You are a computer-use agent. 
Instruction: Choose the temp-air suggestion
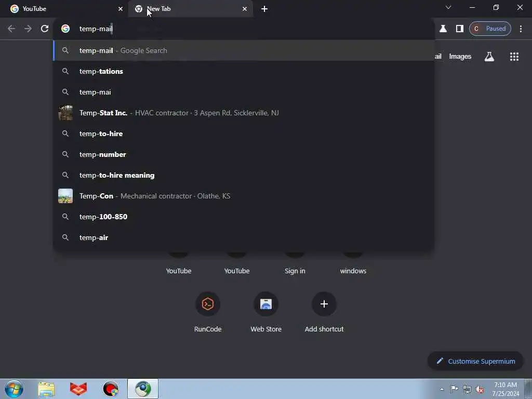(244, 237)
